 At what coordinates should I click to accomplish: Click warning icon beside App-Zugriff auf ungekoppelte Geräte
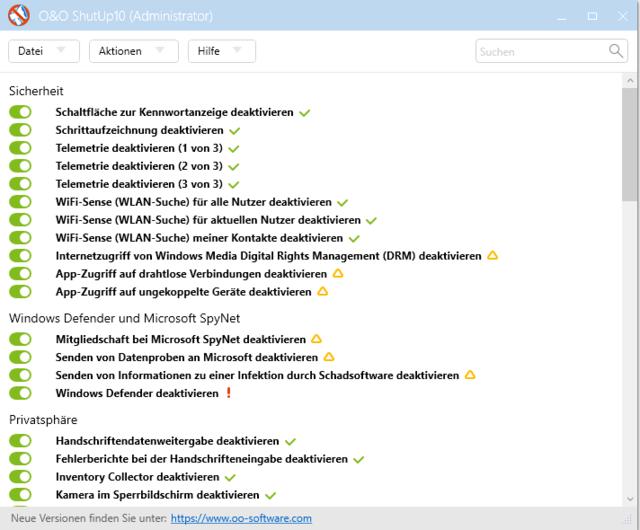click(x=322, y=292)
